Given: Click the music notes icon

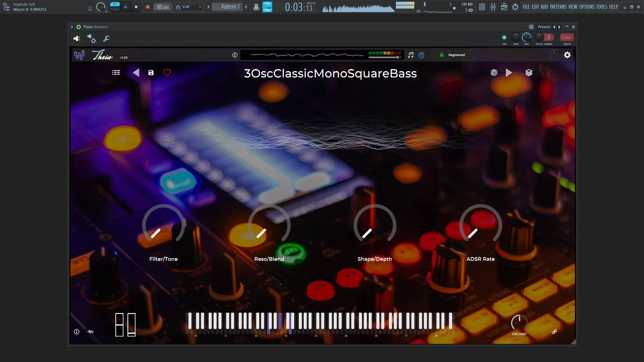Looking at the screenshot, I should pos(411,55).
